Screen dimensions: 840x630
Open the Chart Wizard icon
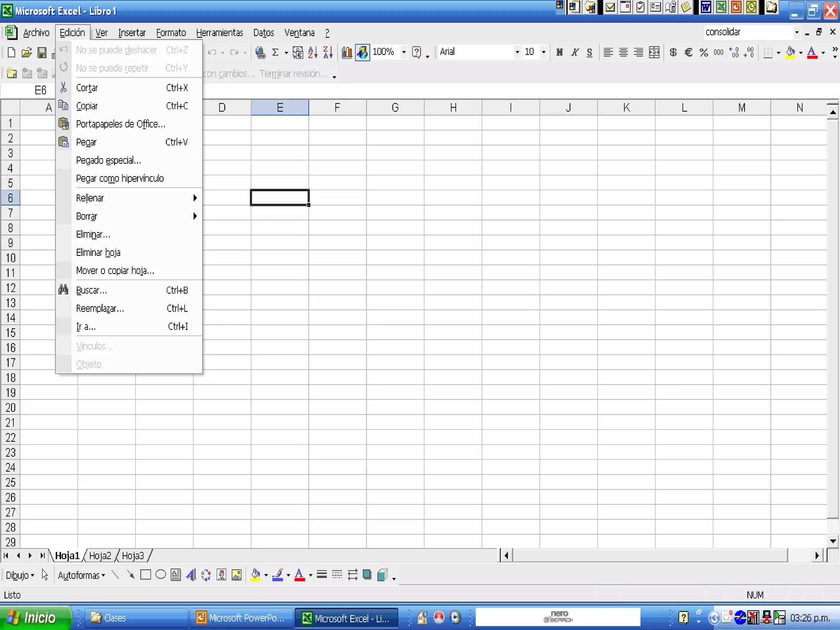pyautogui.click(x=347, y=52)
